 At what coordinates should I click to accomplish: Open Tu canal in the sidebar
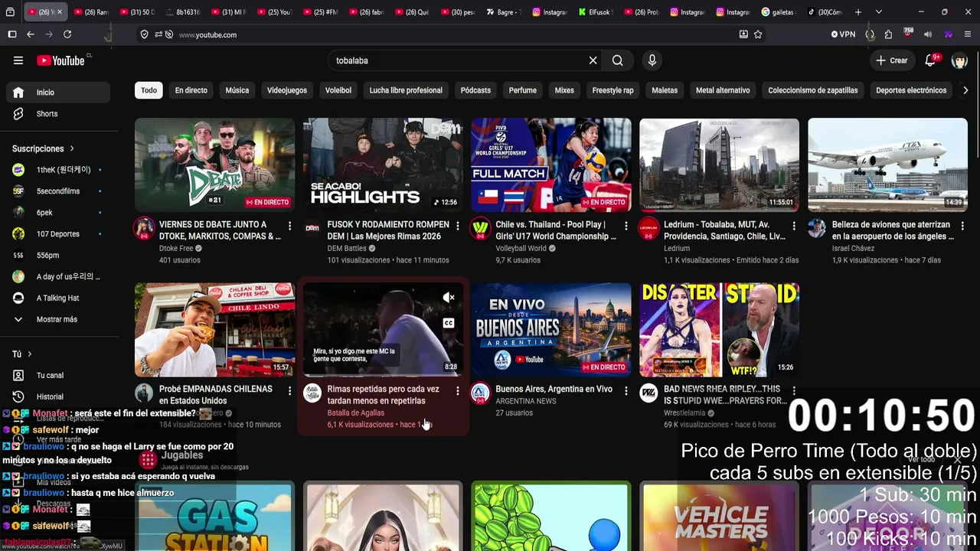pyautogui.click(x=57, y=375)
